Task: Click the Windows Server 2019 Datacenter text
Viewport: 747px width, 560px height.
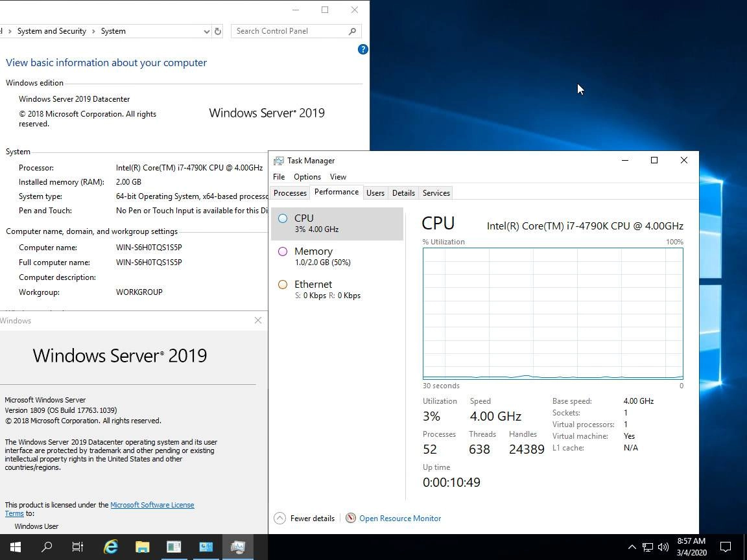Action: pyautogui.click(x=75, y=99)
